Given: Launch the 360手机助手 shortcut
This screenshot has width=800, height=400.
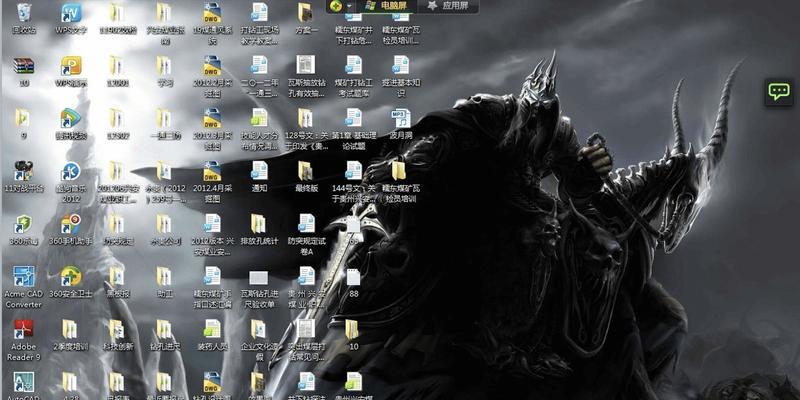Looking at the screenshot, I should 71,230.
